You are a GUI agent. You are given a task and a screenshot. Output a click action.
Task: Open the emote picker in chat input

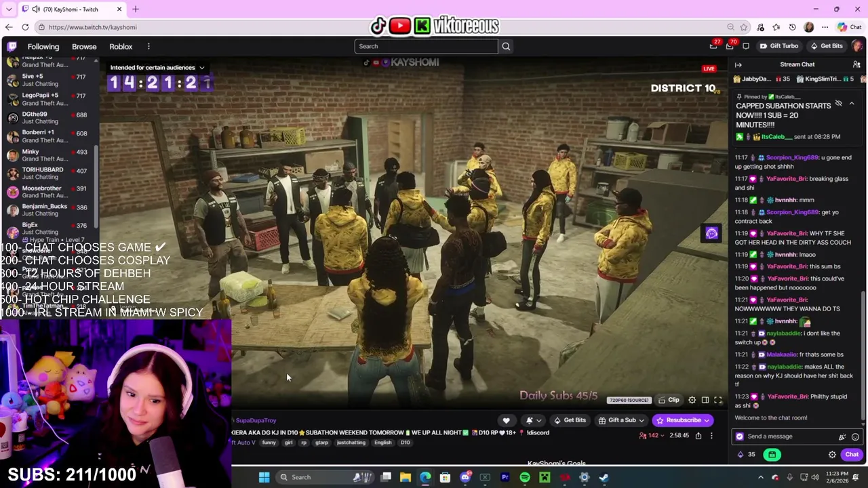pos(855,436)
